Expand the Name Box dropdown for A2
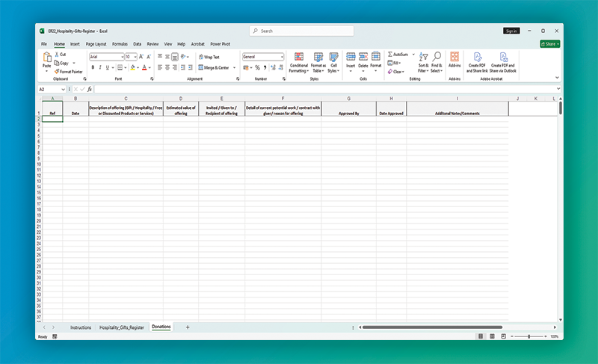The image size is (598, 364). pyautogui.click(x=64, y=89)
